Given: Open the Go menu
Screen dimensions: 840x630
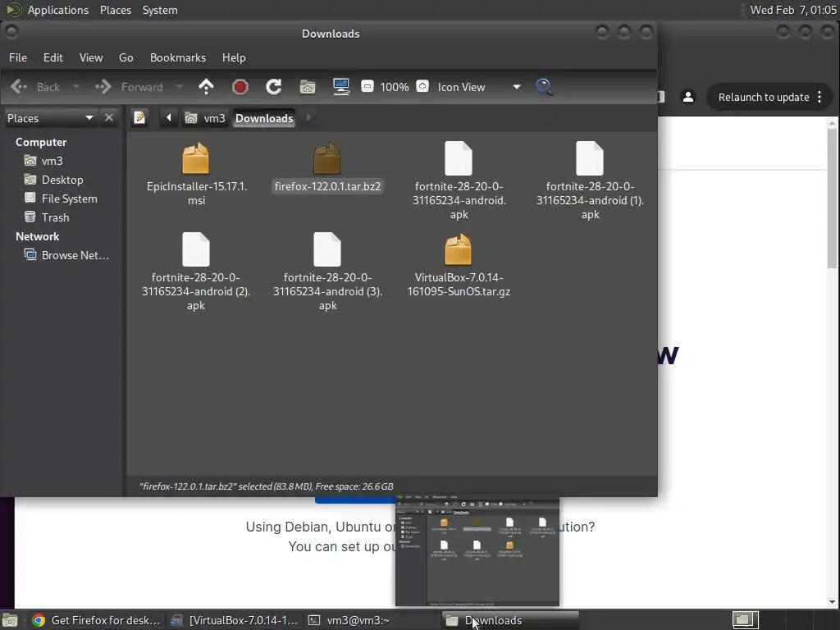Looking at the screenshot, I should click(x=126, y=58).
